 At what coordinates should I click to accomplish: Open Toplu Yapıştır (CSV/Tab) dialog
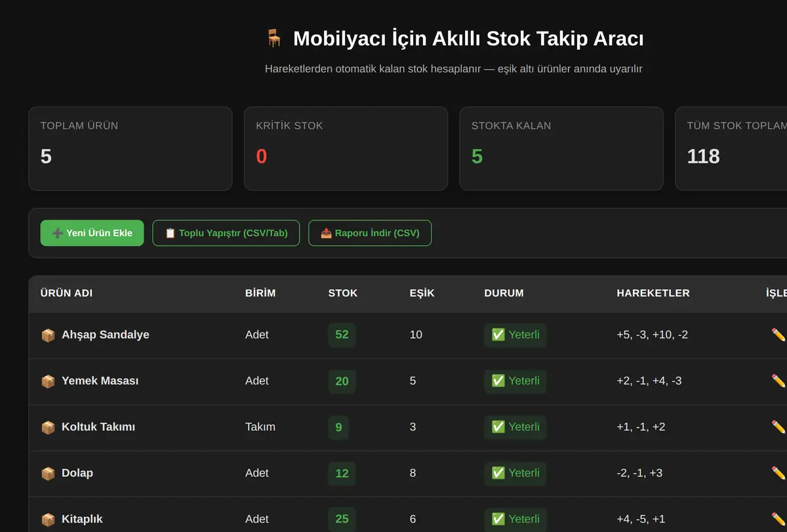pyautogui.click(x=226, y=233)
